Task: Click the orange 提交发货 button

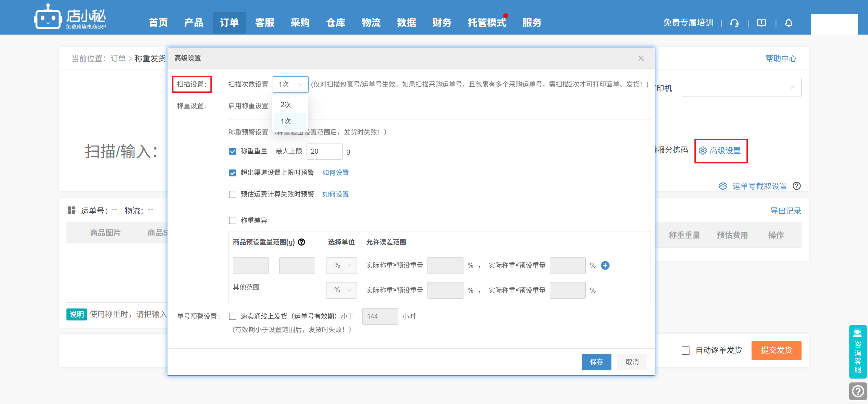Action: (x=776, y=350)
